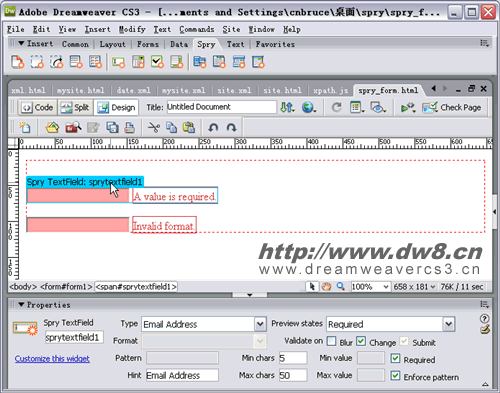Image resolution: width=500 pixels, height=393 pixels.
Task: Click the Undo arrow icon
Action: coord(213,127)
